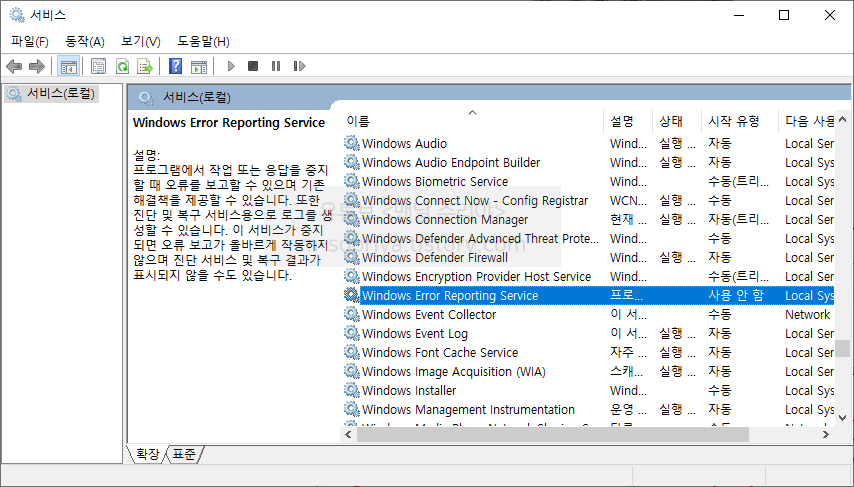Click the Export List toolbar icon

[x=145, y=66]
